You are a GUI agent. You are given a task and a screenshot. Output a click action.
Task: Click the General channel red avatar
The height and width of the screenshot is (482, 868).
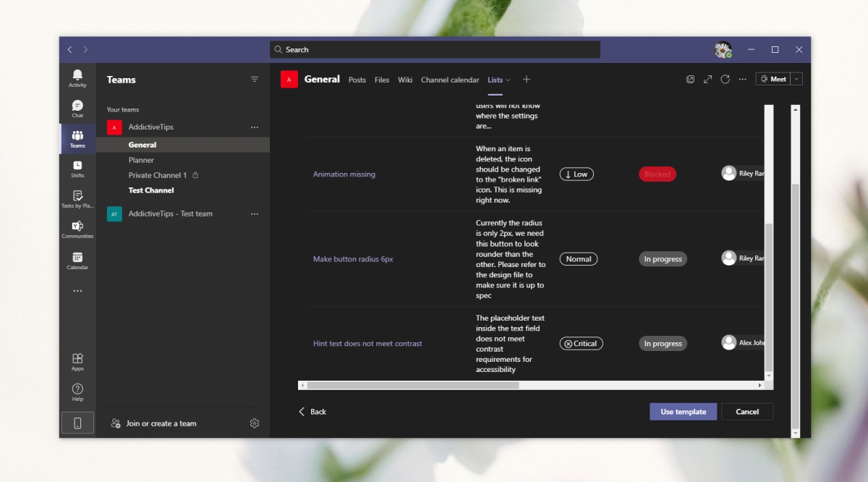point(289,80)
